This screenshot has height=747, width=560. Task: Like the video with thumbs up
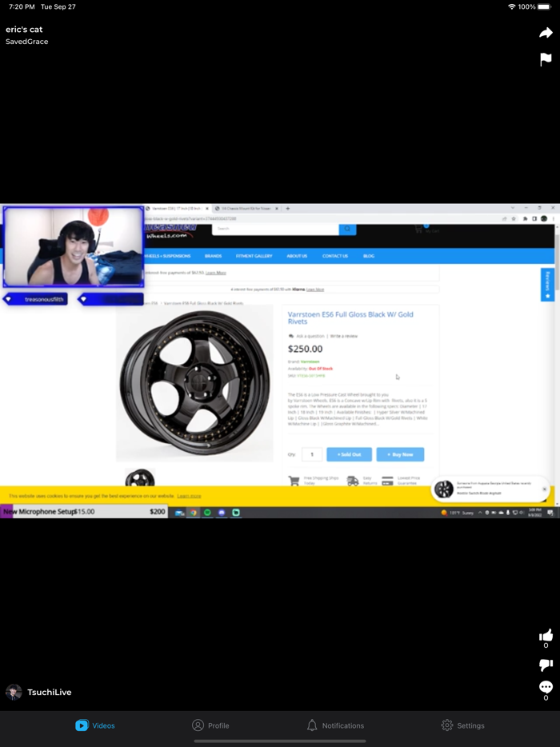point(546,635)
